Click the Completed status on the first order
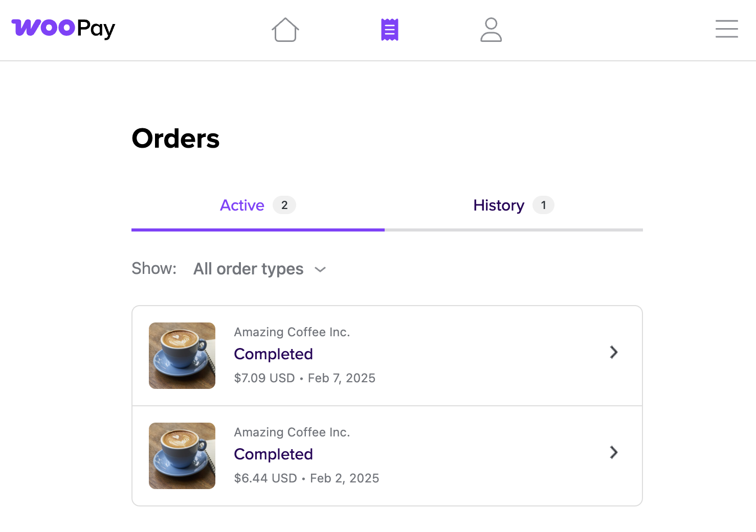756x532 pixels. 273,354
